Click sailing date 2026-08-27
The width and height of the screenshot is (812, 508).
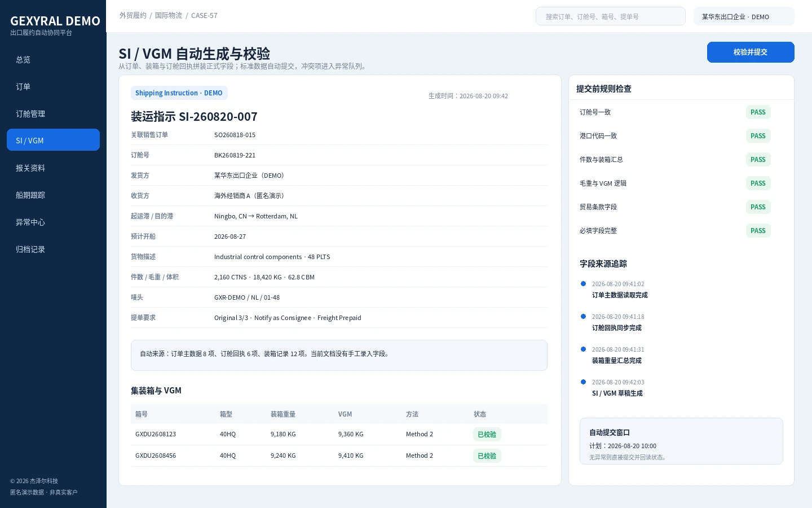[x=230, y=237]
